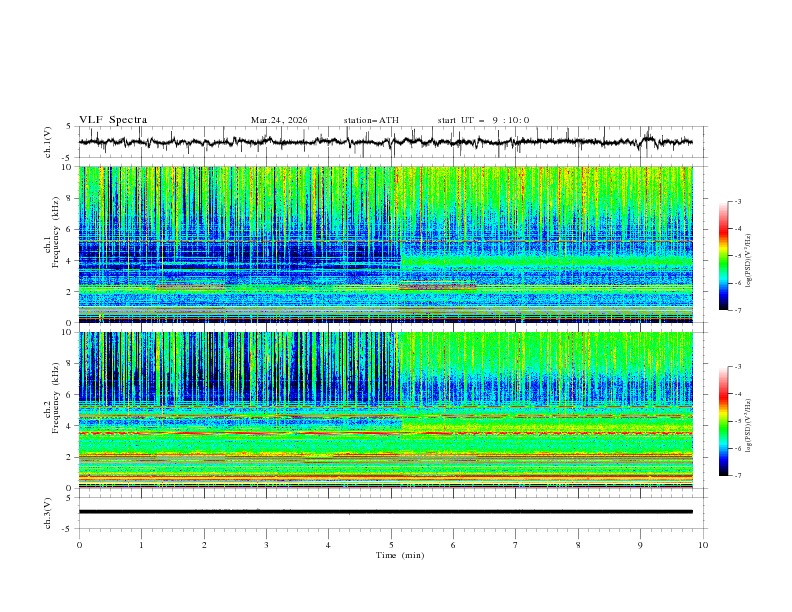Click the '-3' tick on lower colorbar
792x612 pixels.
738,367
